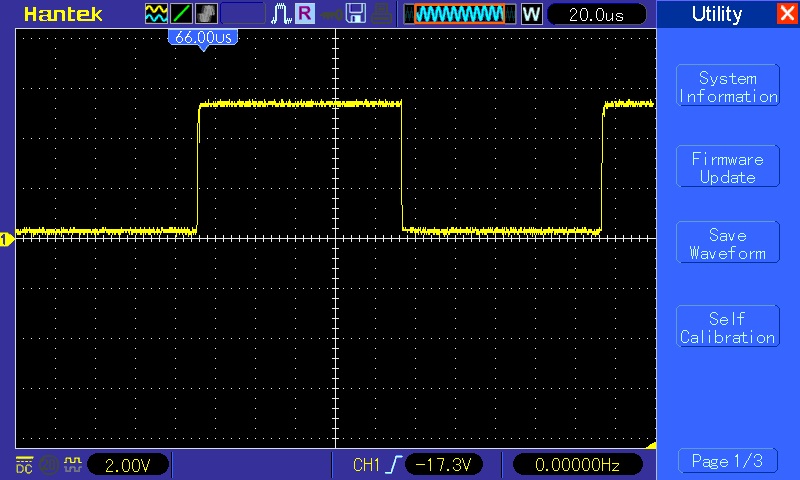
Task: Click the W window indicator icon
Action: click(x=531, y=14)
